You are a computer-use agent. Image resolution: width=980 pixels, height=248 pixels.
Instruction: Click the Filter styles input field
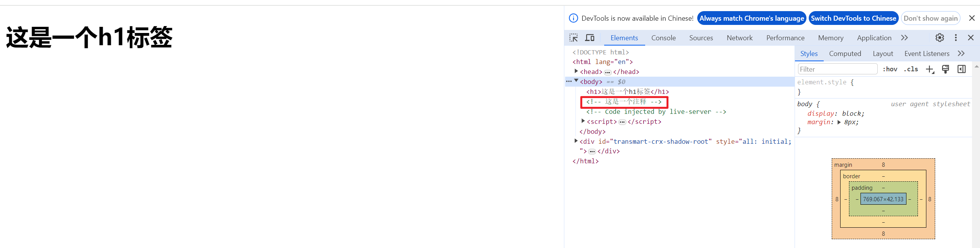pos(837,69)
